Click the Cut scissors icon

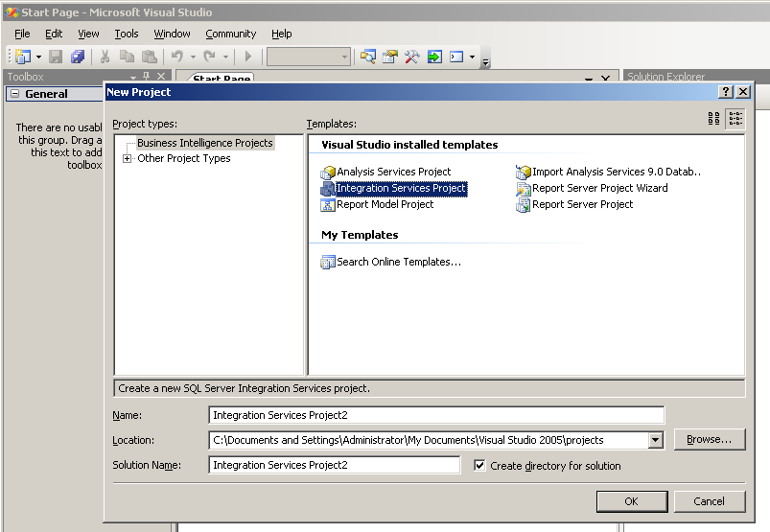(105, 57)
